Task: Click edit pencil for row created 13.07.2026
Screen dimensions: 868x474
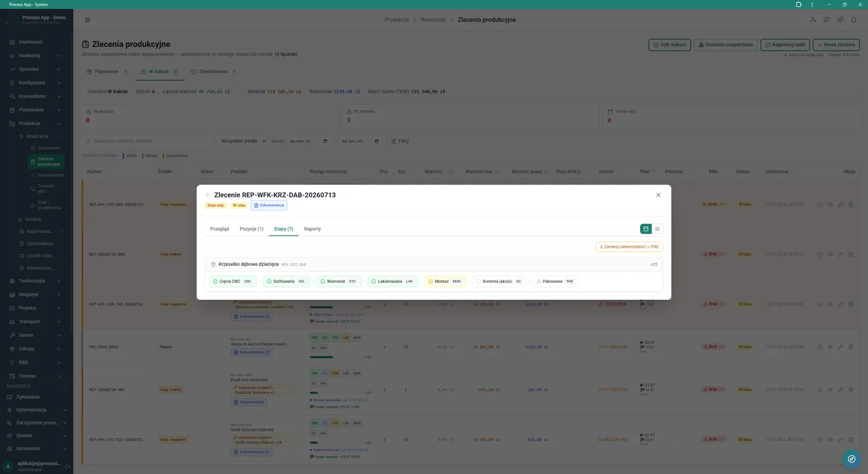Action: (840, 205)
